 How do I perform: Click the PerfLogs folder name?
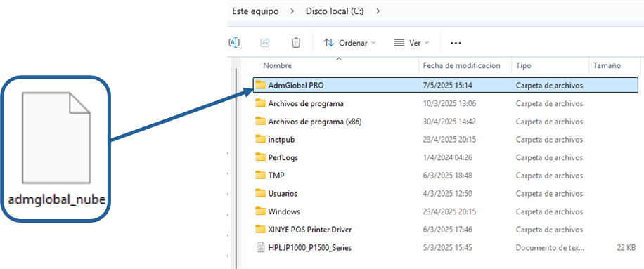click(x=283, y=158)
